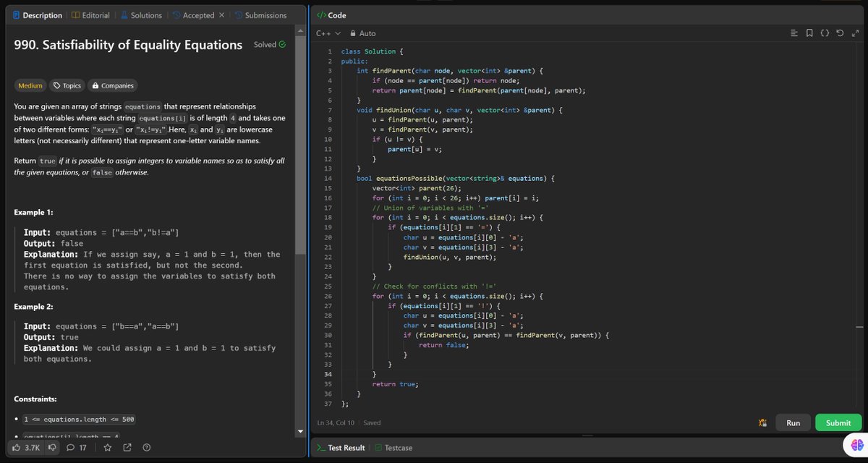The image size is (868, 463).
Task: Show the Companies tag
Action: (113, 85)
